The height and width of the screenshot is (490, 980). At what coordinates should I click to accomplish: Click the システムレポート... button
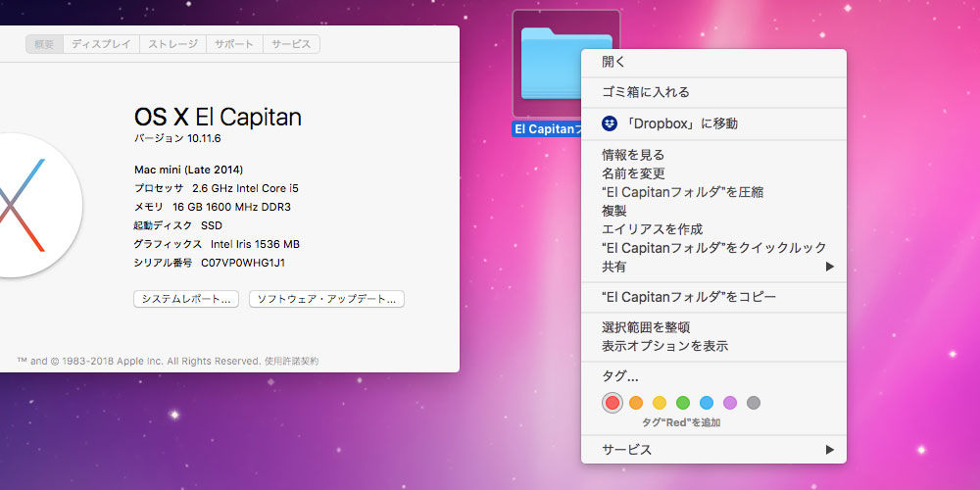(186, 299)
